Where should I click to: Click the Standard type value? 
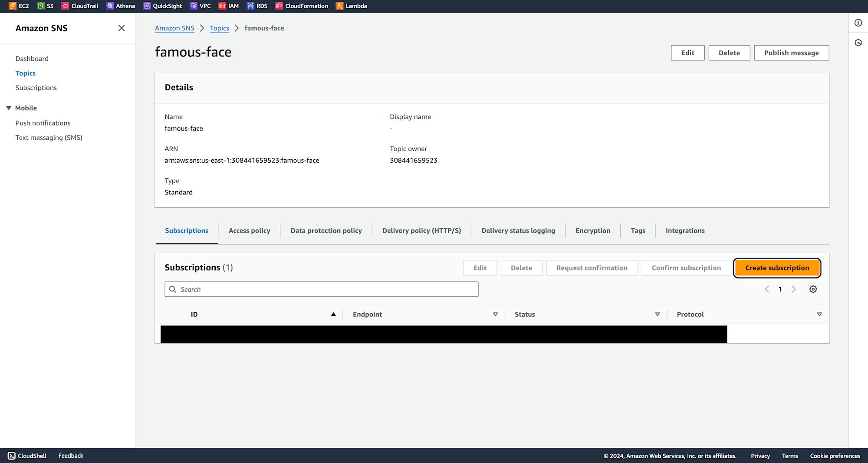point(178,192)
